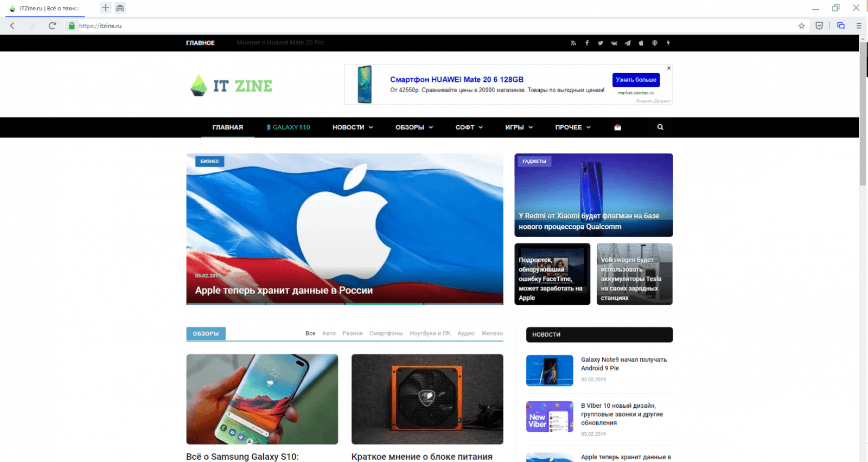Click the HUAWEI phone image in the ad
The width and height of the screenshot is (868, 462).
click(x=365, y=85)
